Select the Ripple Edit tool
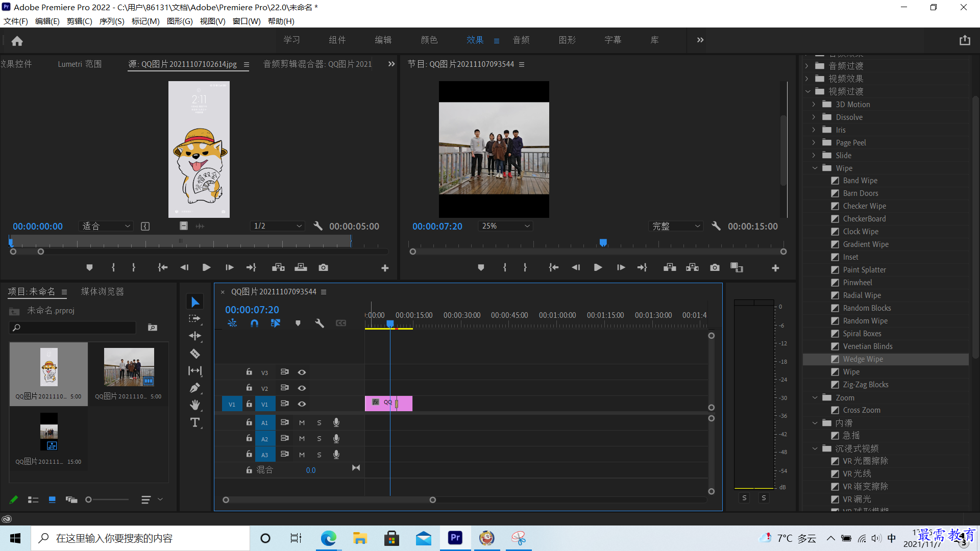The image size is (980, 551). point(195,336)
